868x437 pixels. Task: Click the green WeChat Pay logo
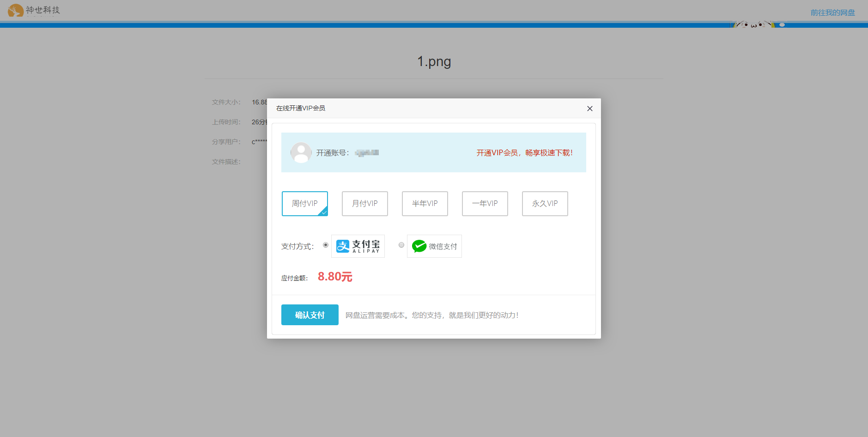point(419,246)
